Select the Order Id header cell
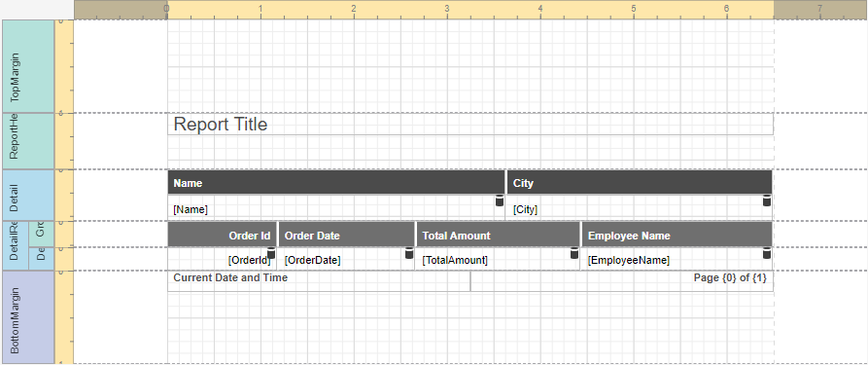Screen dimensions: 868x365 222,236
